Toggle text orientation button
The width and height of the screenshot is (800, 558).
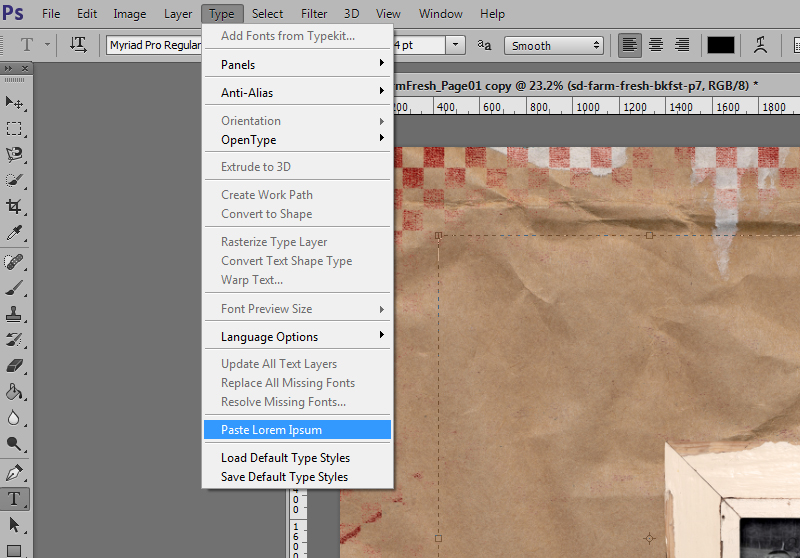pos(78,45)
